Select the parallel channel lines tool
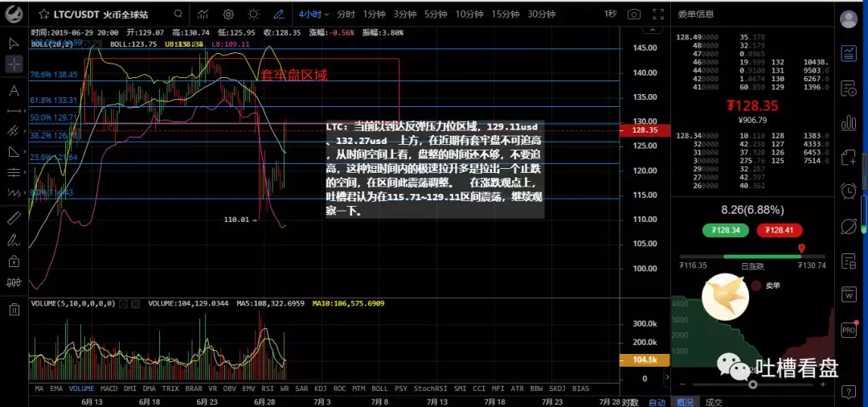Viewport: 868px width, 407px height. coord(14,131)
